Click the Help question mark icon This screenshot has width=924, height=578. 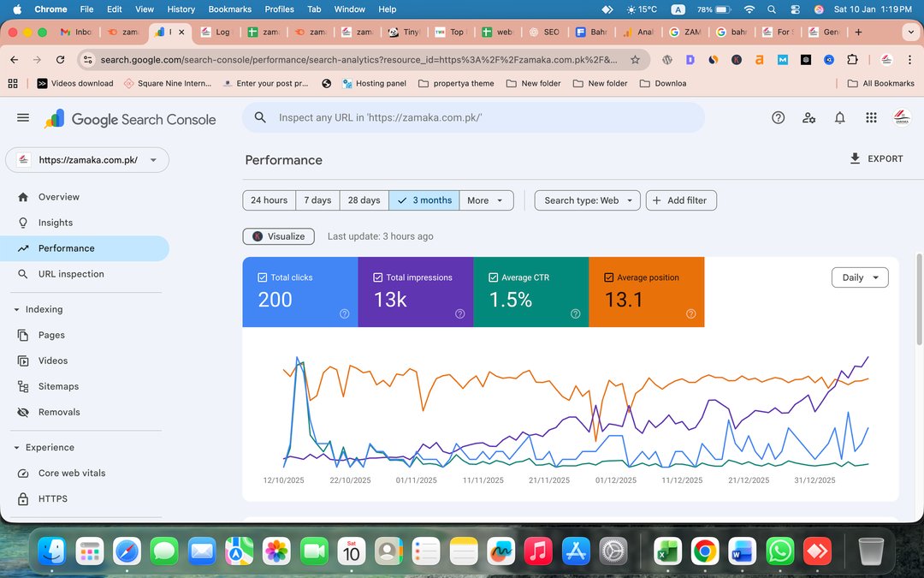tap(778, 118)
